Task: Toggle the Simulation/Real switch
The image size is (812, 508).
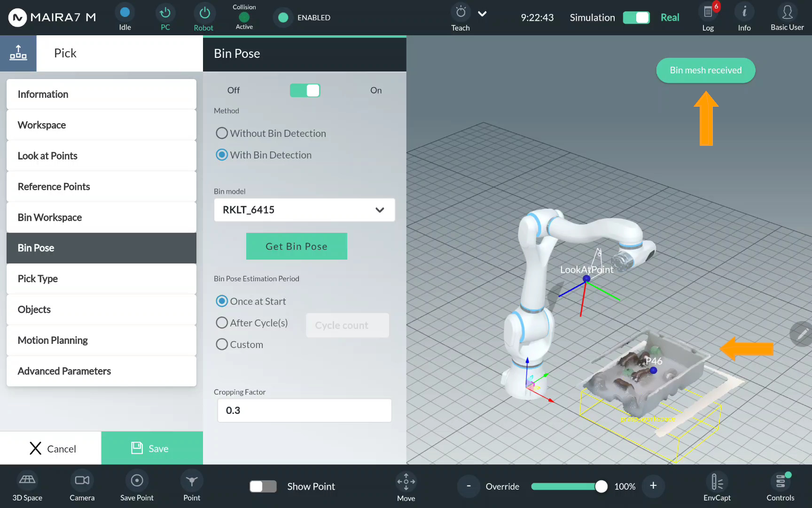Action: point(636,17)
